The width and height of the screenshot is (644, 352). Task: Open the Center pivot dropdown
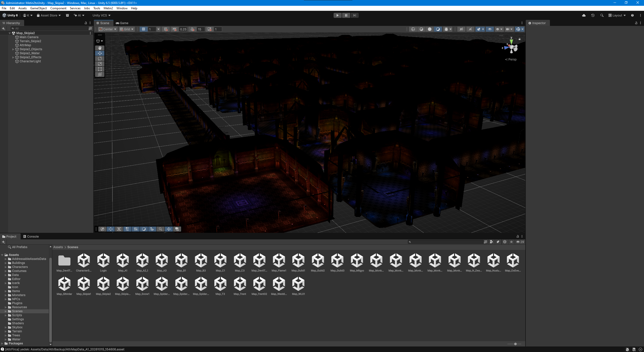[x=108, y=29]
